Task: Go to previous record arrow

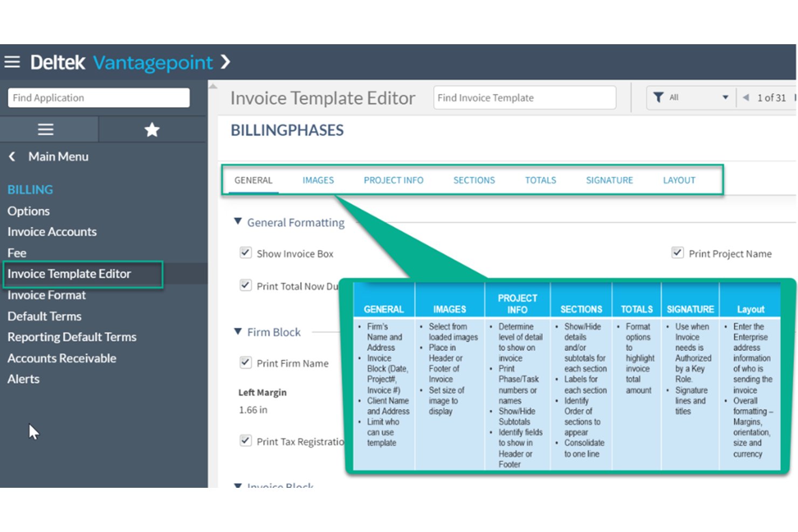Action: click(746, 98)
